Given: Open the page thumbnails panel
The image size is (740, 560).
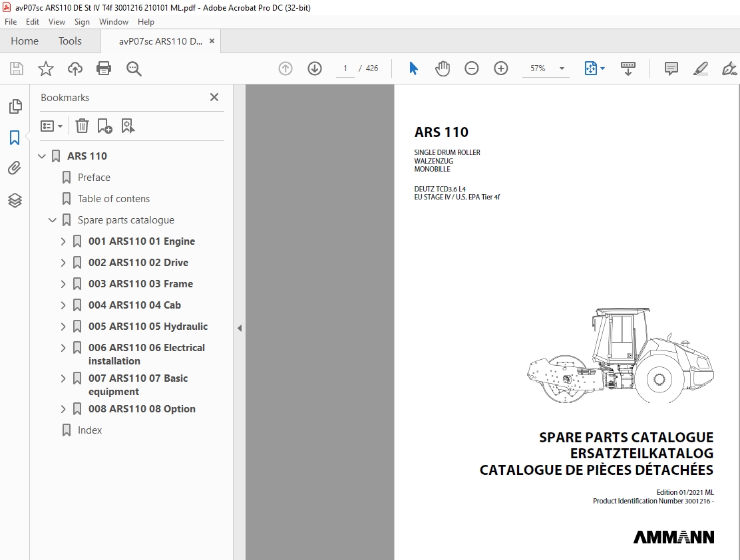Looking at the screenshot, I should pos(15,106).
